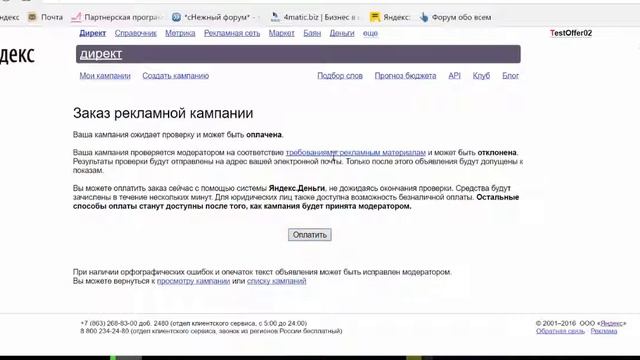Viewport: 640px width, 360px height.
Task: Open the Справочник service link
Action: [x=136, y=33]
